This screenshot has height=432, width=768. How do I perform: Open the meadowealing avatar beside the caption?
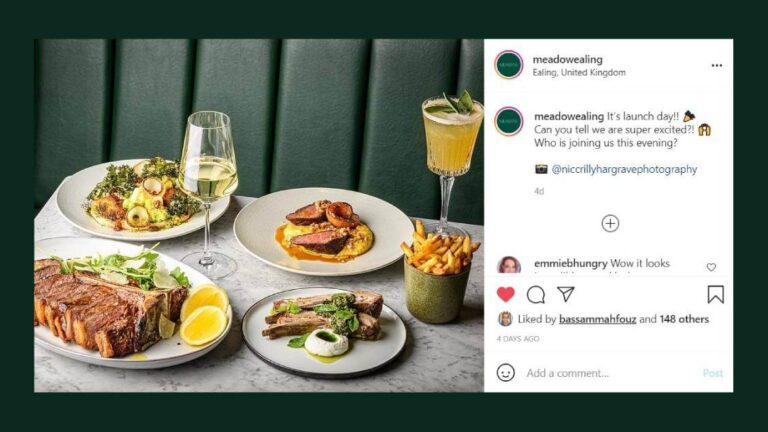(508, 121)
